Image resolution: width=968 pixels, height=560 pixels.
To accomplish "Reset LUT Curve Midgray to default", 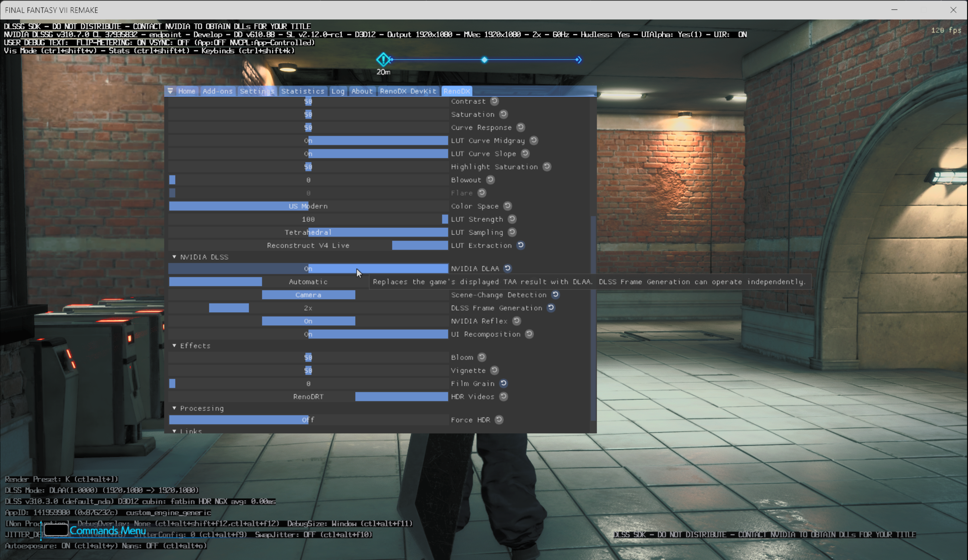I will 534,140.
